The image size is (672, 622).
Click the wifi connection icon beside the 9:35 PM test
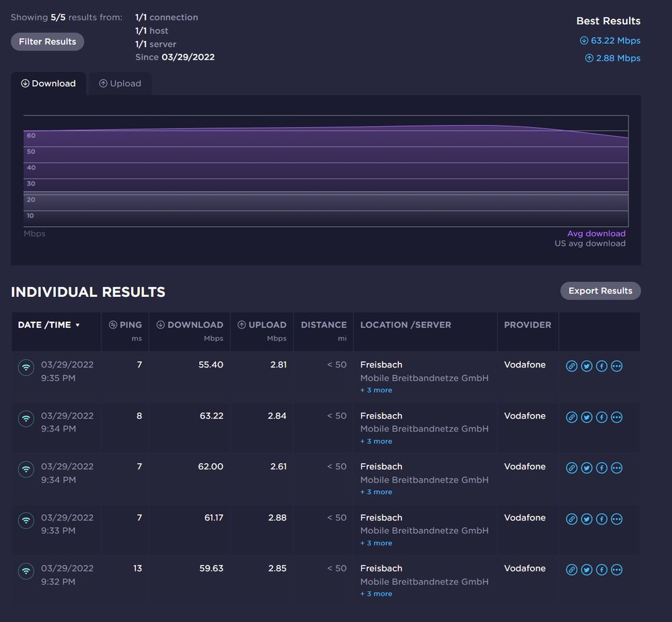[x=26, y=368]
